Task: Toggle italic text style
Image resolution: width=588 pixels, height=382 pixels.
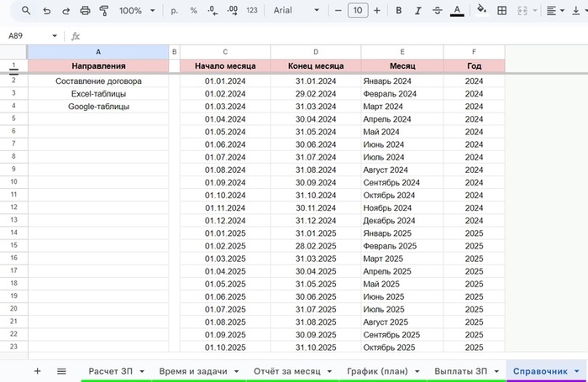Action: pyautogui.click(x=417, y=11)
